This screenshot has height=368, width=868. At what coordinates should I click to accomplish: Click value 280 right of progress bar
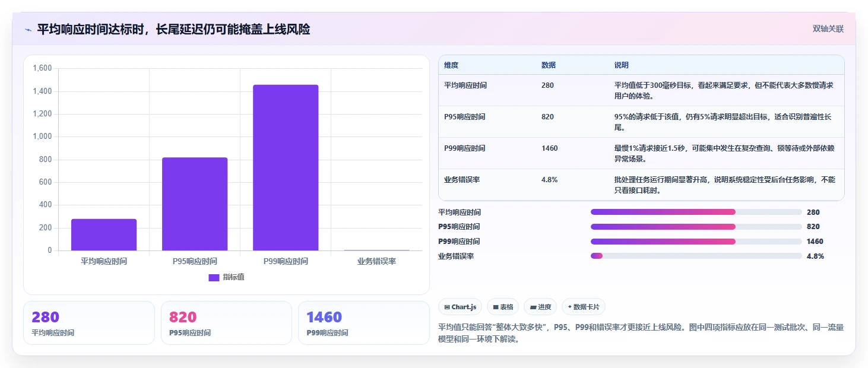pyautogui.click(x=813, y=212)
